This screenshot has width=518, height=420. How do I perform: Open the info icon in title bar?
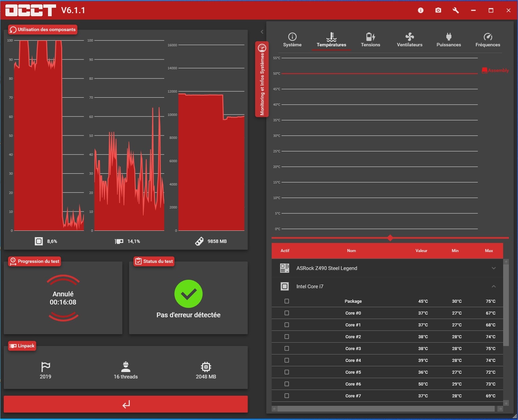coord(421,10)
